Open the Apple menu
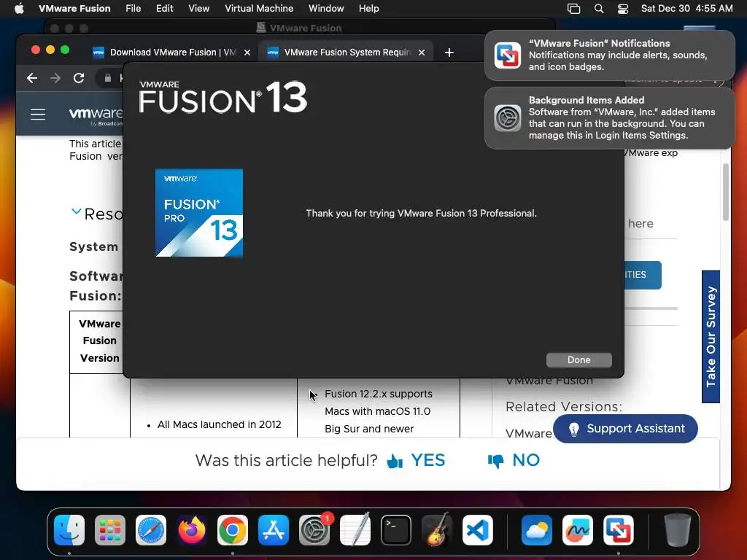The height and width of the screenshot is (560, 747). click(19, 9)
